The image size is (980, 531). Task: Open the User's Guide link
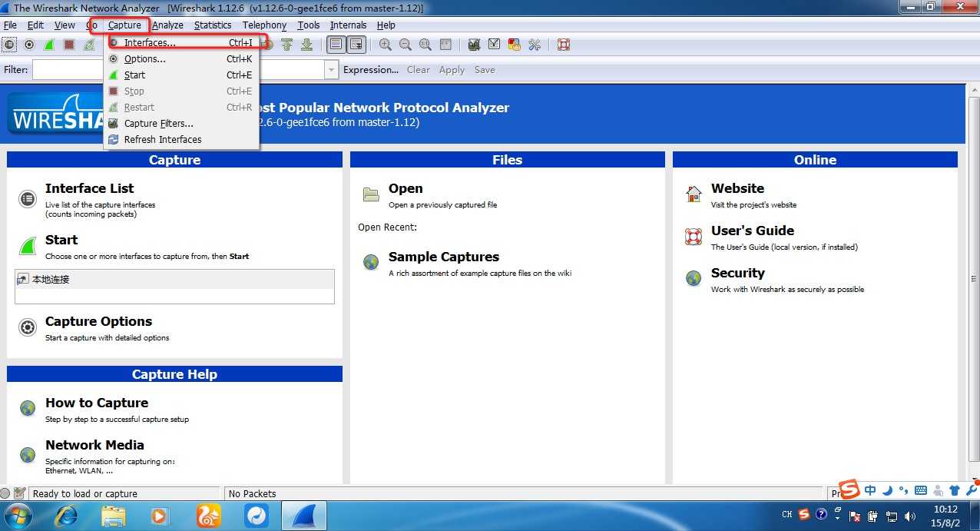753,231
